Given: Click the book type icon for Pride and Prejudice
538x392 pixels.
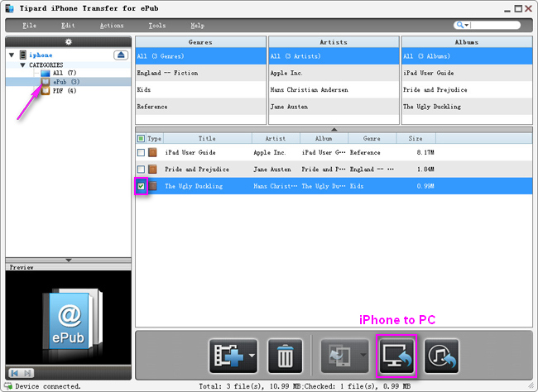Looking at the screenshot, I should click(152, 169).
